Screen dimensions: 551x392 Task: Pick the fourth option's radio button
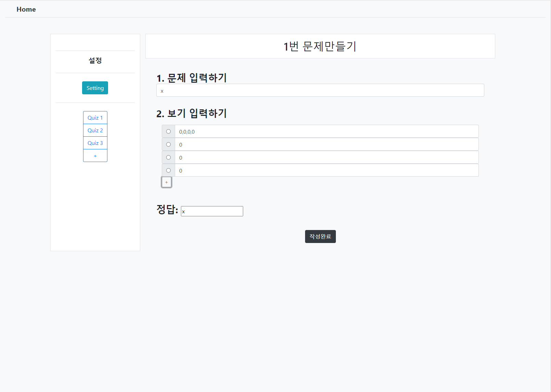[x=168, y=171]
